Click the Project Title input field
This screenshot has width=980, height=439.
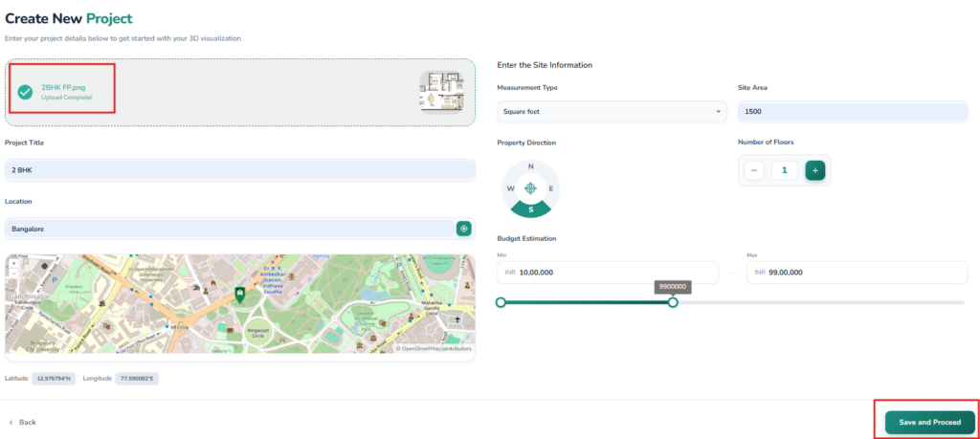point(239,169)
